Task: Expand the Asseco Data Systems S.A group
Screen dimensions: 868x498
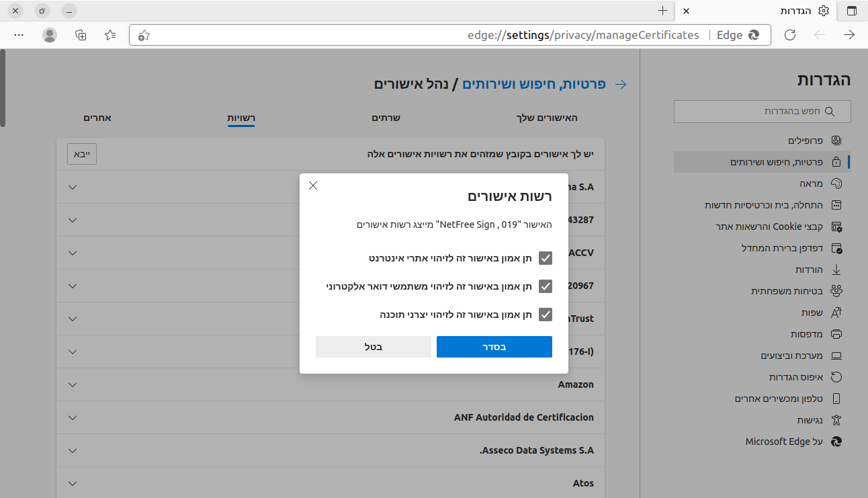Action: (73, 451)
